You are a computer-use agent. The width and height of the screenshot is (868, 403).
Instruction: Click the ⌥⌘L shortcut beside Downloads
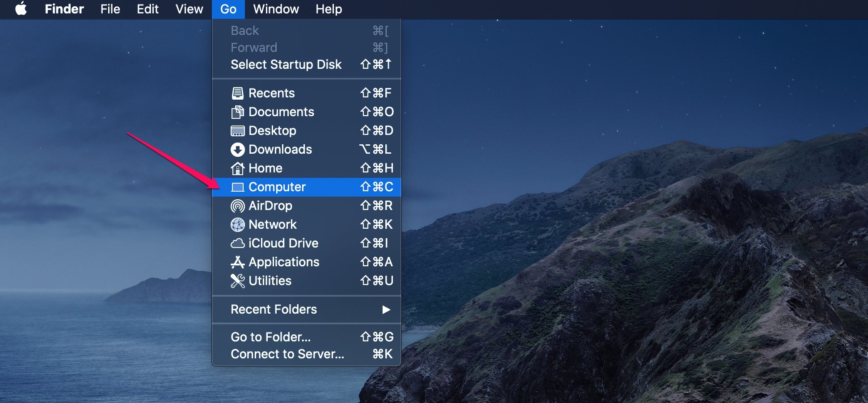(x=375, y=149)
